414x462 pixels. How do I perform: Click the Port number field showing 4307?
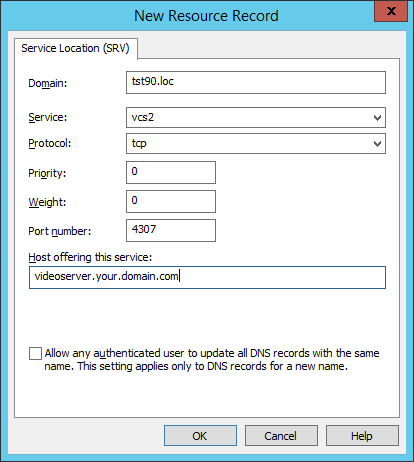pyautogui.click(x=171, y=230)
